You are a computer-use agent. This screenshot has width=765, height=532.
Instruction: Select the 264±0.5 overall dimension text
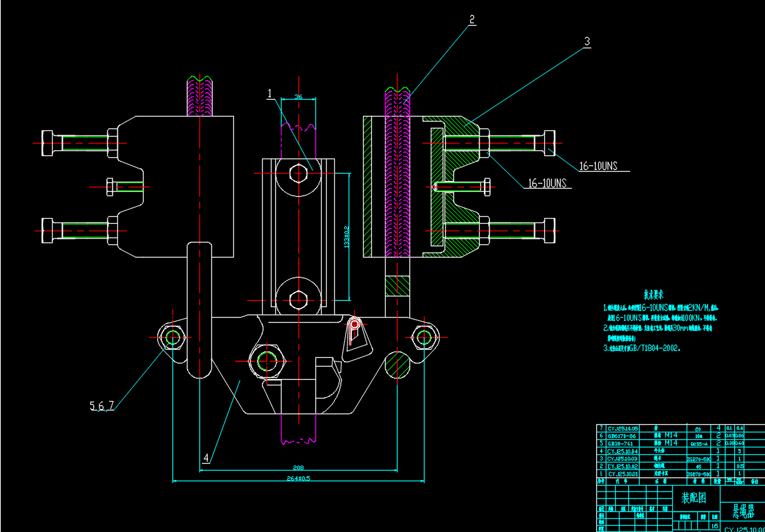point(298,479)
